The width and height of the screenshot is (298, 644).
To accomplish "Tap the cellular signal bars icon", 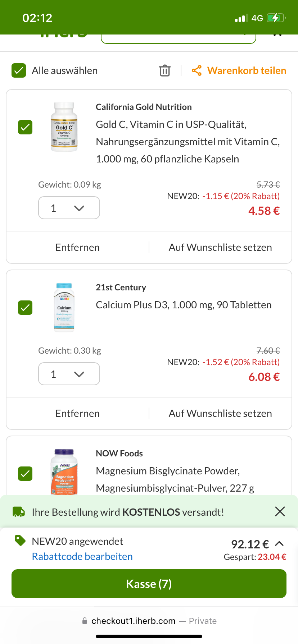I will tap(241, 18).
